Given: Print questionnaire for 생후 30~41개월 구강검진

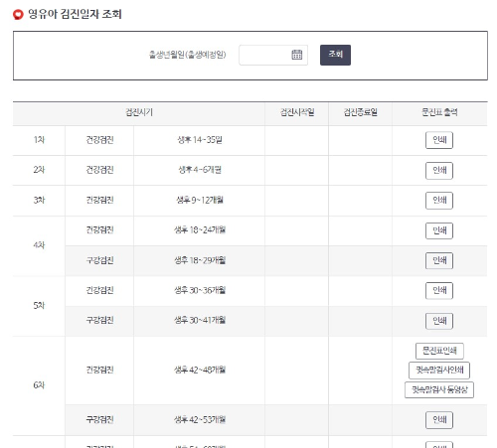Looking at the screenshot, I should point(439,321).
